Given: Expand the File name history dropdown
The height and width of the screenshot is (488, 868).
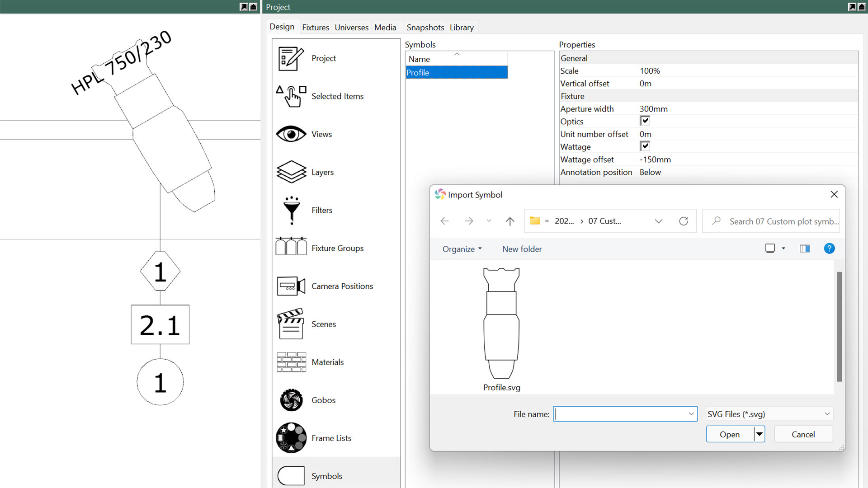Looking at the screenshot, I should point(691,414).
